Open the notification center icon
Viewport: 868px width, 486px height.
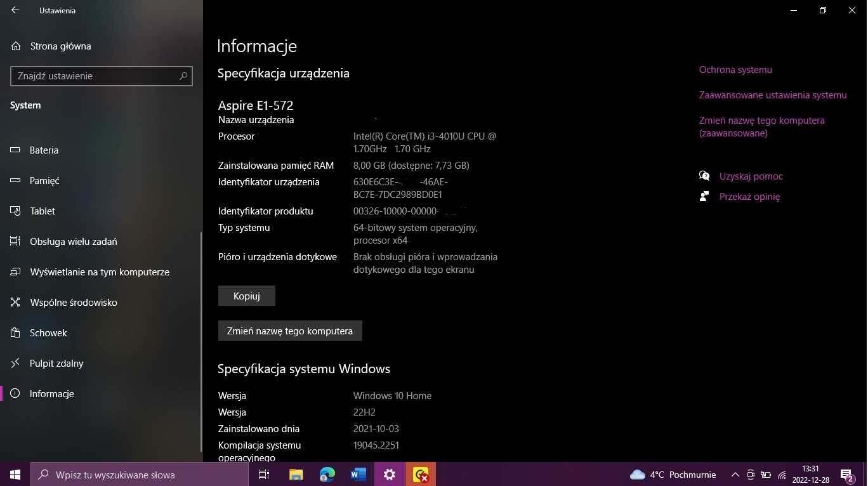846,475
